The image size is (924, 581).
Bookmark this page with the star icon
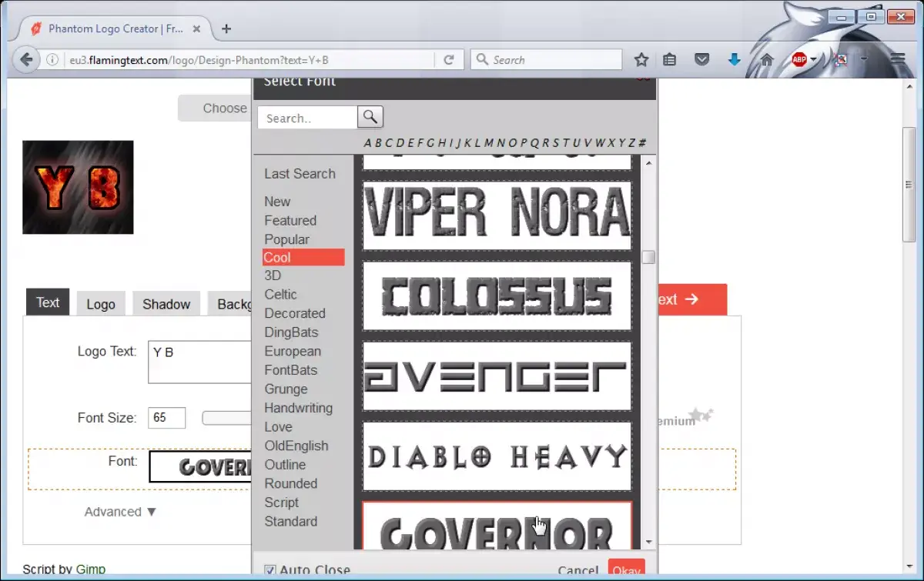click(x=641, y=59)
